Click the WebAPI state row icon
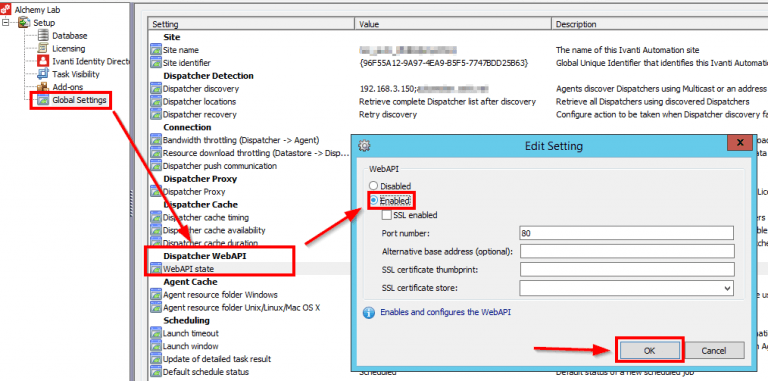 point(156,268)
